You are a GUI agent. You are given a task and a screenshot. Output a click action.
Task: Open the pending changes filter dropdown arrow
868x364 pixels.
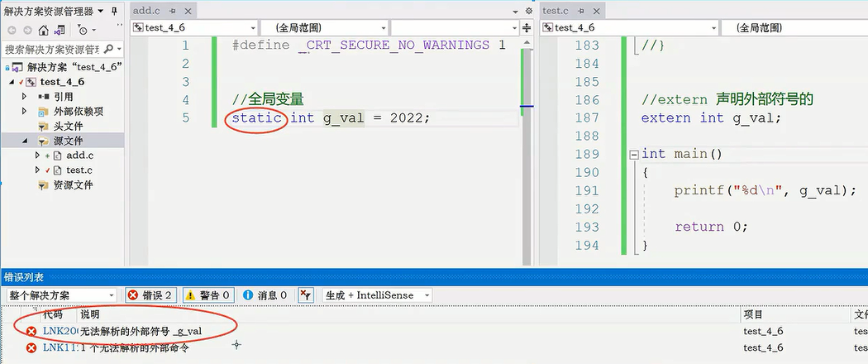(x=93, y=30)
